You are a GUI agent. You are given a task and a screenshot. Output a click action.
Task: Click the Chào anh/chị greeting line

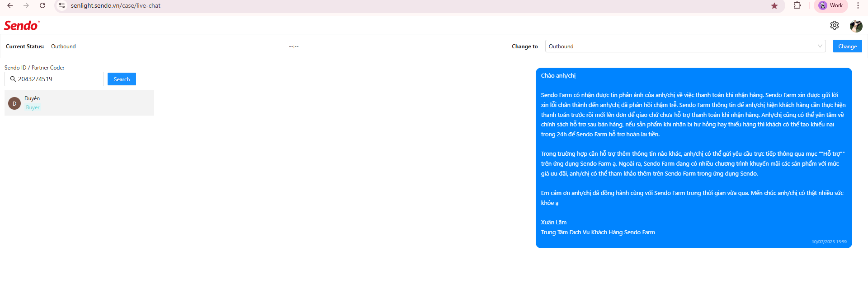(x=558, y=75)
